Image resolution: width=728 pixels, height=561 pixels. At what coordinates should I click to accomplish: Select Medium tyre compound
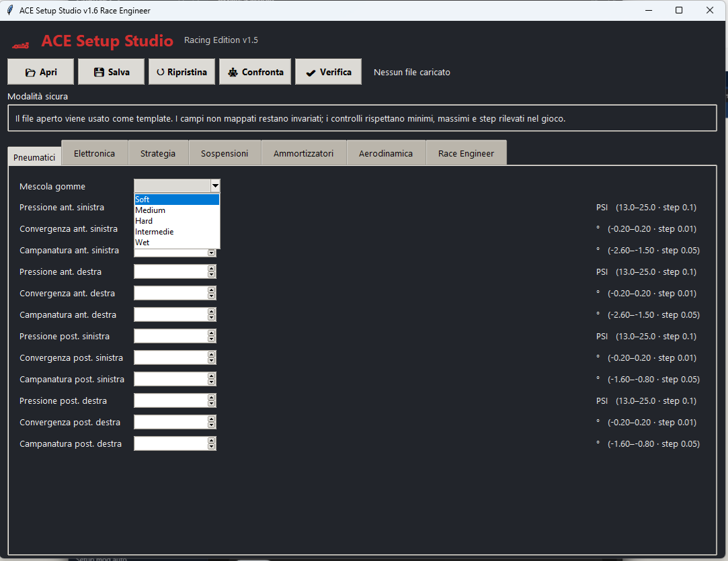pyautogui.click(x=177, y=210)
